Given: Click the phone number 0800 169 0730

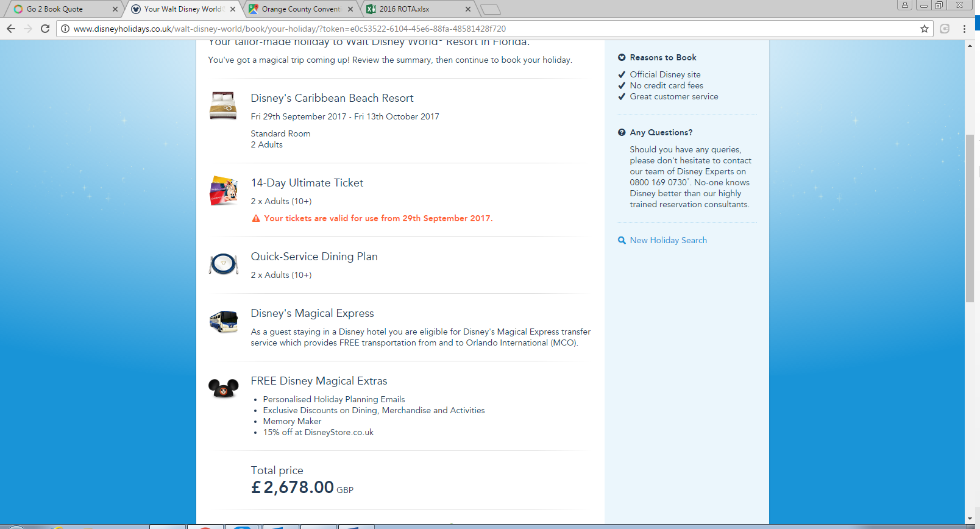Looking at the screenshot, I should [x=659, y=182].
